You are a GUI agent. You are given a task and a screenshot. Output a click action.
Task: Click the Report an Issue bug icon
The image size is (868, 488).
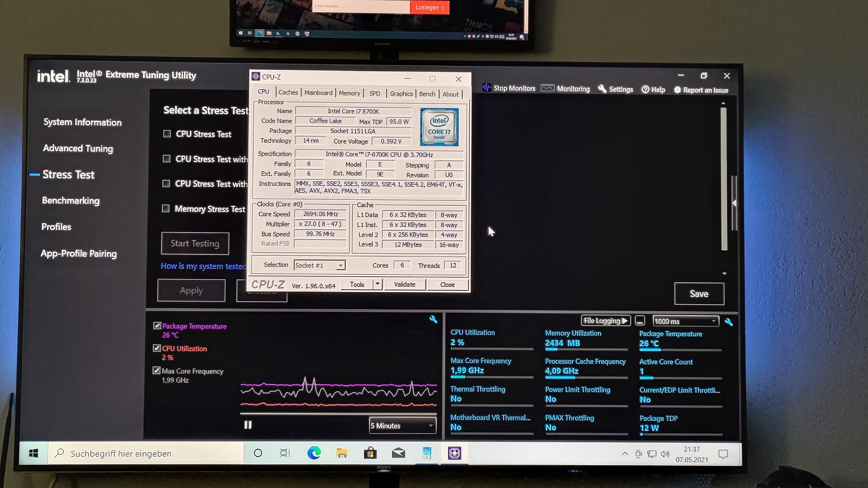click(677, 90)
